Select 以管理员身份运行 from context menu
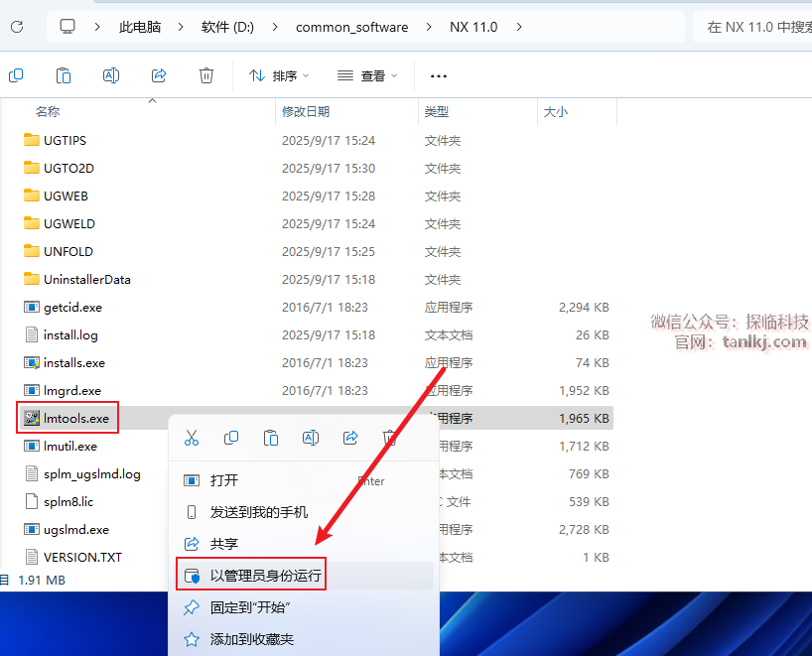This screenshot has height=656, width=812. (x=266, y=576)
